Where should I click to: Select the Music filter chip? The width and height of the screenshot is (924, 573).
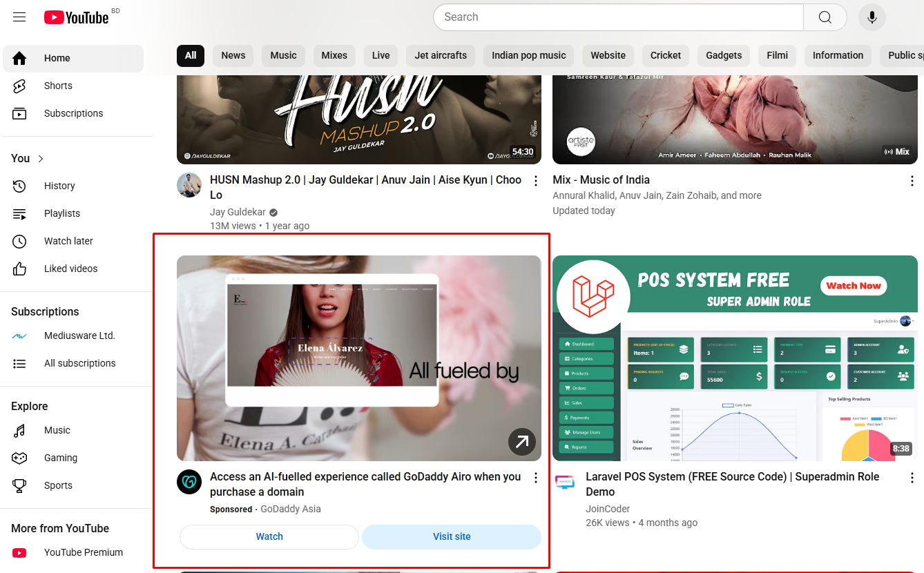tap(283, 56)
